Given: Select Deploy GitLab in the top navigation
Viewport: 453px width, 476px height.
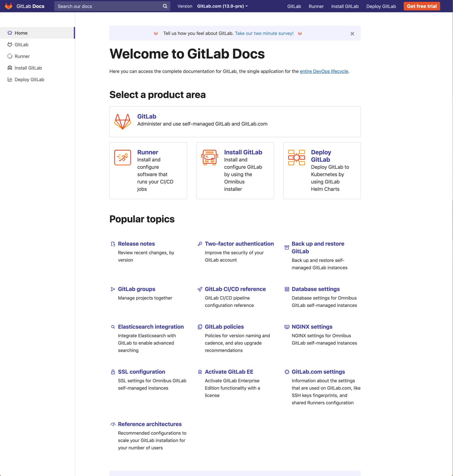Looking at the screenshot, I should [381, 6].
